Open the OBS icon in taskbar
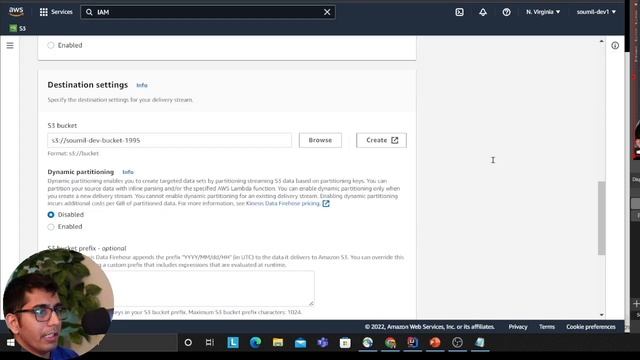 coord(458,343)
